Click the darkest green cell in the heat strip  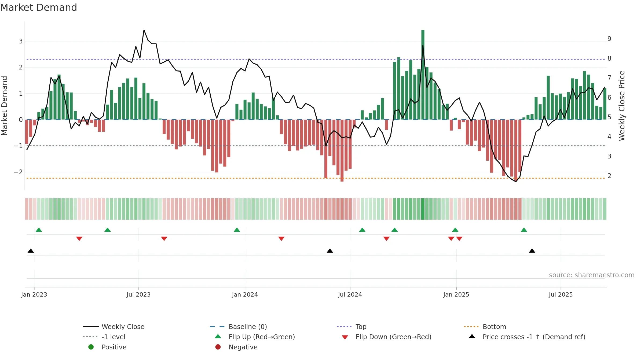[423, 209]
